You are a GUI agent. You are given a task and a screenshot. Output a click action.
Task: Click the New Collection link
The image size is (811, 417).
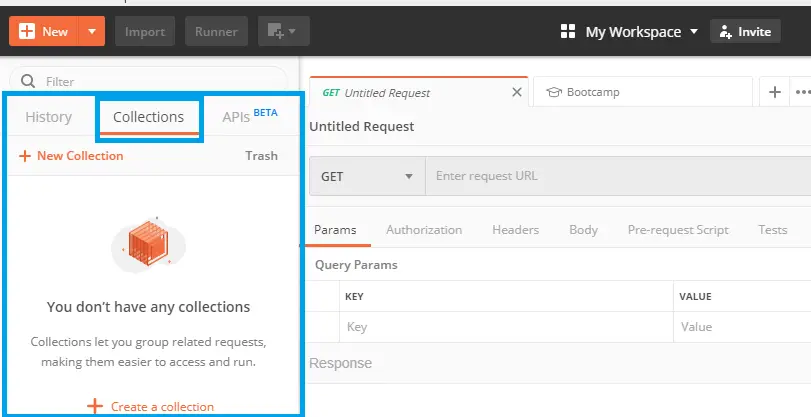[71, 155]
